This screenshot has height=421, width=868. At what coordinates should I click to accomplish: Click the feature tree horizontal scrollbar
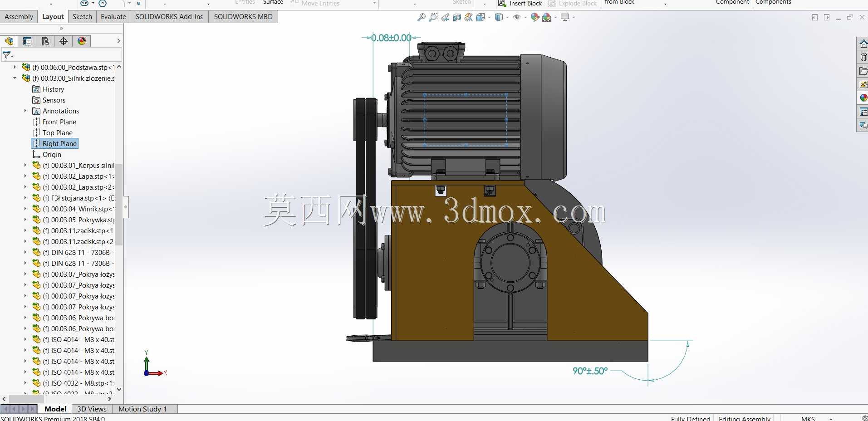[26, 399]
